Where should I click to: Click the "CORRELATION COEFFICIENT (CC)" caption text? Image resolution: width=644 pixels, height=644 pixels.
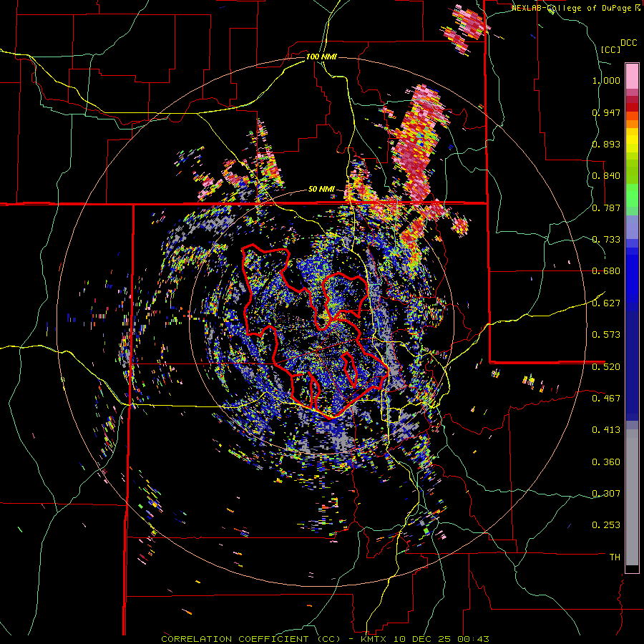(251, 639)
